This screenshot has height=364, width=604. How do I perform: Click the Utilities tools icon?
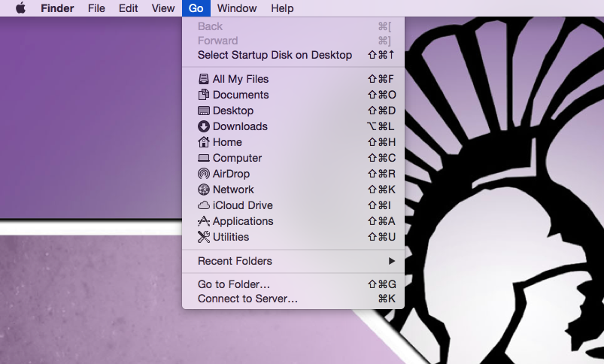click(203, 237)
